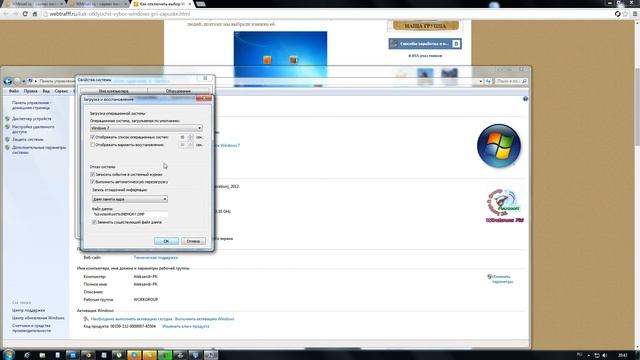This screenshot has width=640, height=360.
Task: Click Chrome's reload page icon
Action: [25, 14]
